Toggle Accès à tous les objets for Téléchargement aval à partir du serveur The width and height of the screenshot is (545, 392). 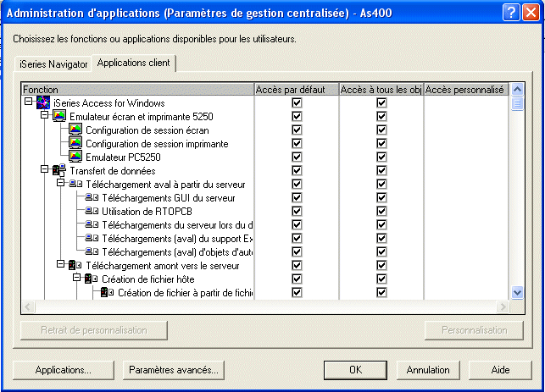tap(381, 184)
